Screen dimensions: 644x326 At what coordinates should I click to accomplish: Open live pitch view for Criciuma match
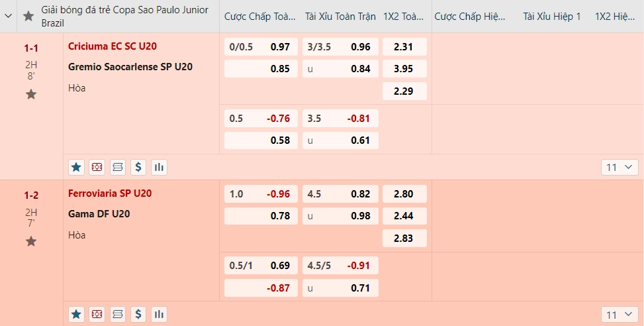pyautogui.click(x=97, y=168)
